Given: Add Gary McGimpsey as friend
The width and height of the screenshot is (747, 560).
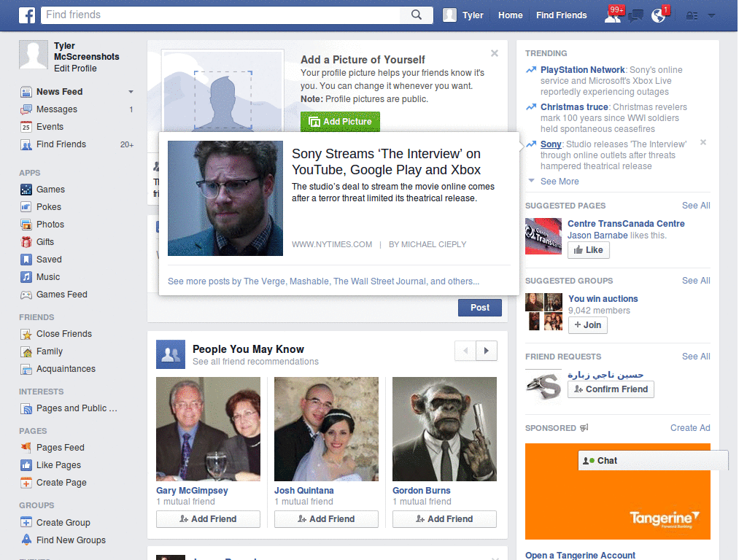Looking at the screenshot, I should tap(208, 519).
